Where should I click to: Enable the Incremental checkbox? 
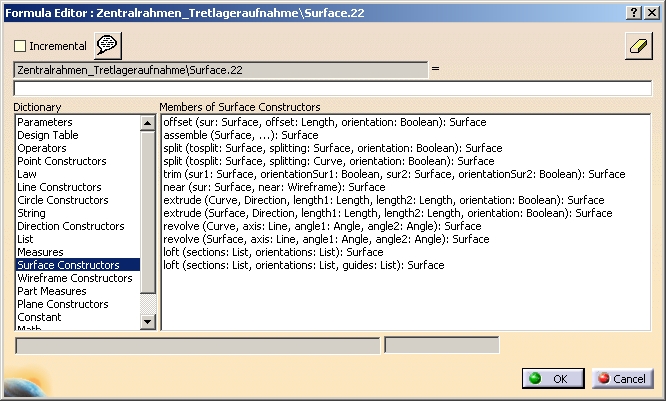[20, 46]
